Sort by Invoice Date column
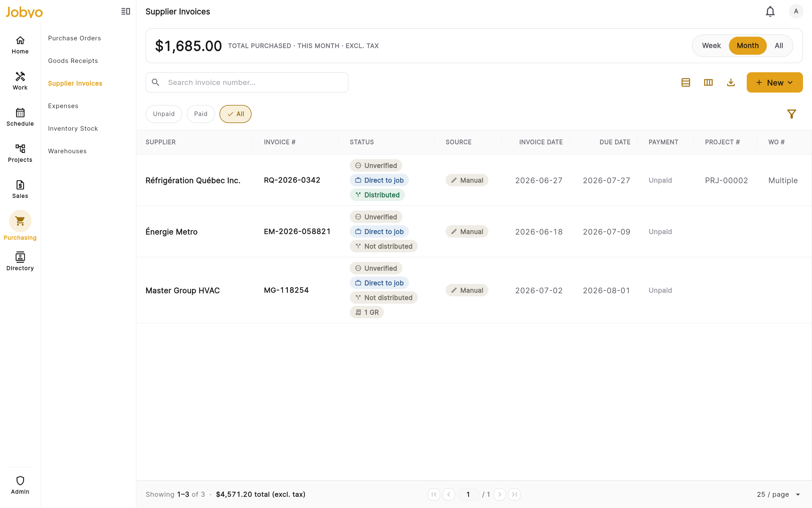The width and height of the screenshot is (812, 508). tap(541, 142)
